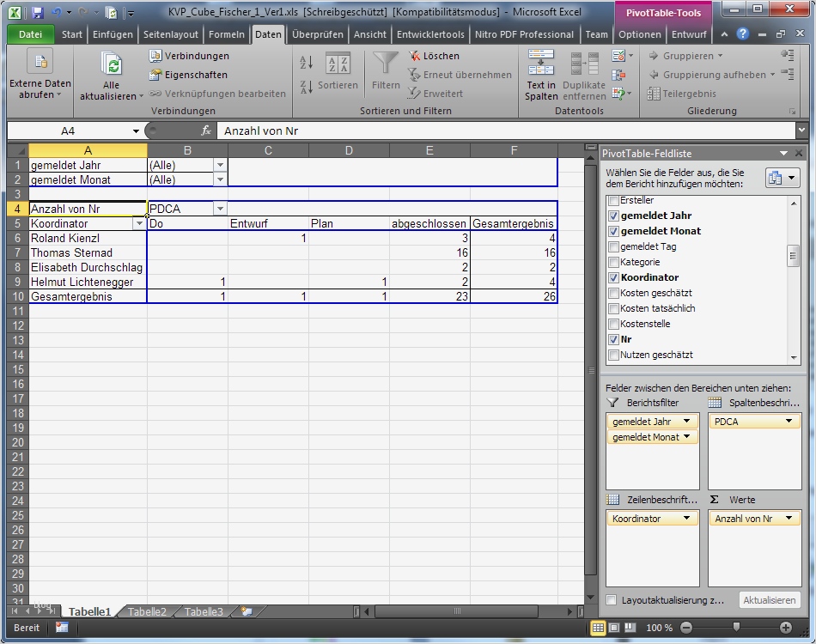The height and width of the screenshot is (644, 816).
Task: Expand the formula bar
Action: tap(801, 131)
